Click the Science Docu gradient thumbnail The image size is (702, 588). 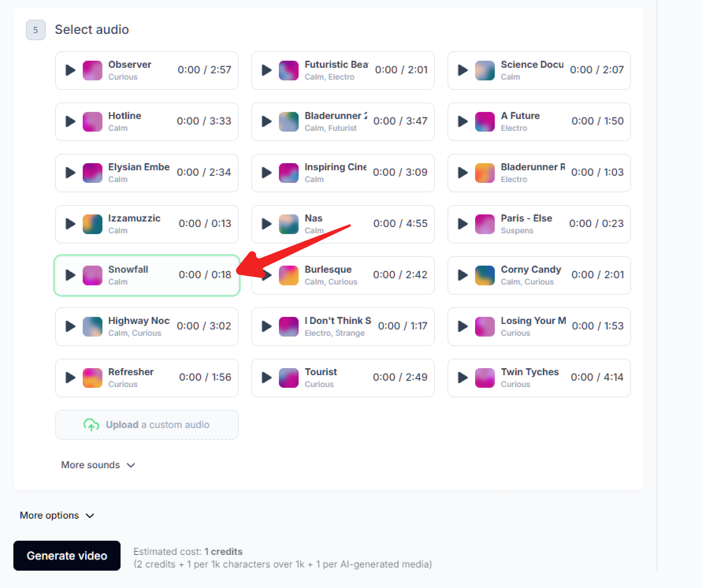click(x=485, y=71)
